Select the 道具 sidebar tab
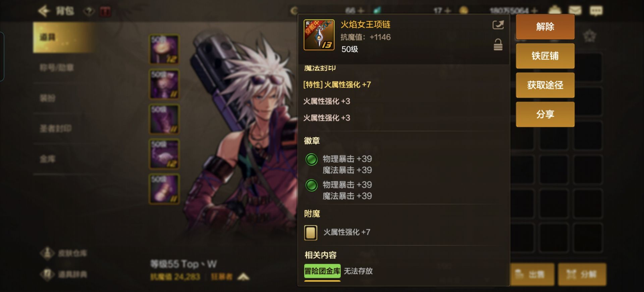The width and height of the screenshot is (644, 292). click(64, 37)
